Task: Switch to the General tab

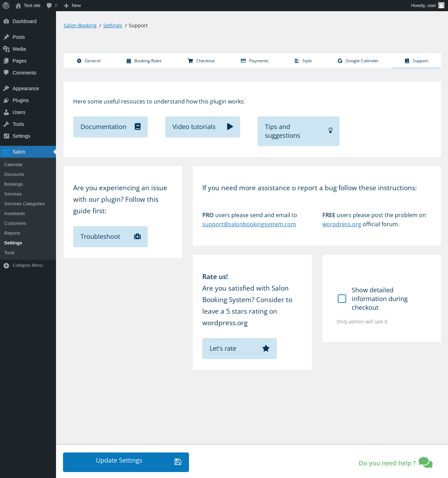Action: click(89, 61)
